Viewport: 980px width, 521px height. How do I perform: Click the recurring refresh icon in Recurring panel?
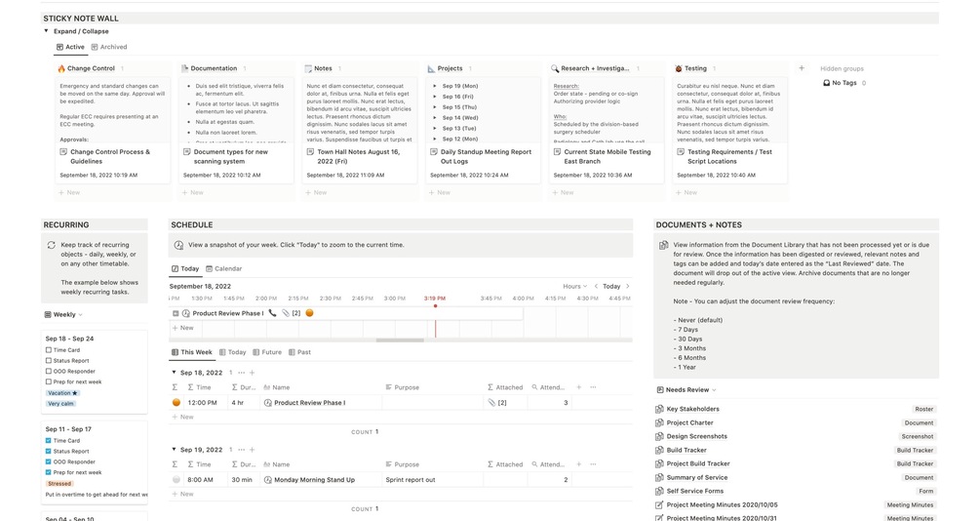(52, 245)
